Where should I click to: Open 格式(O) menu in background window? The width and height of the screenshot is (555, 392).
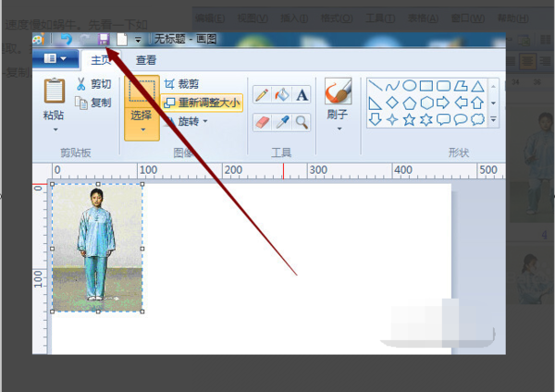click(x=337, y=18)
